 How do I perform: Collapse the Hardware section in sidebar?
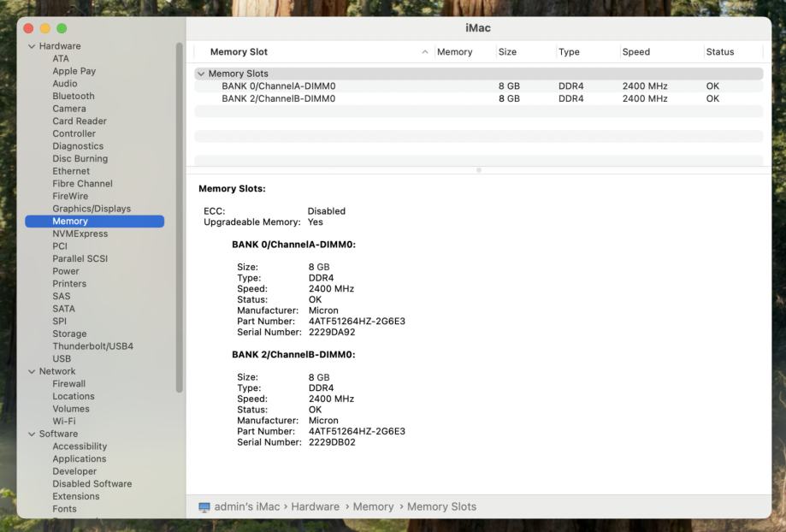pyautogui.click(x=32, y=46)
